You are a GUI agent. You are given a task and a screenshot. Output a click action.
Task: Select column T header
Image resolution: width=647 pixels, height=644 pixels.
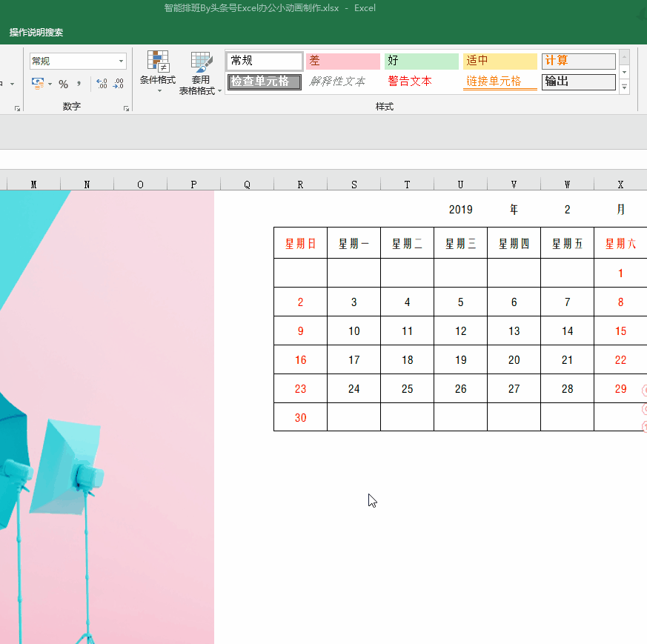(x=408, y=185)
